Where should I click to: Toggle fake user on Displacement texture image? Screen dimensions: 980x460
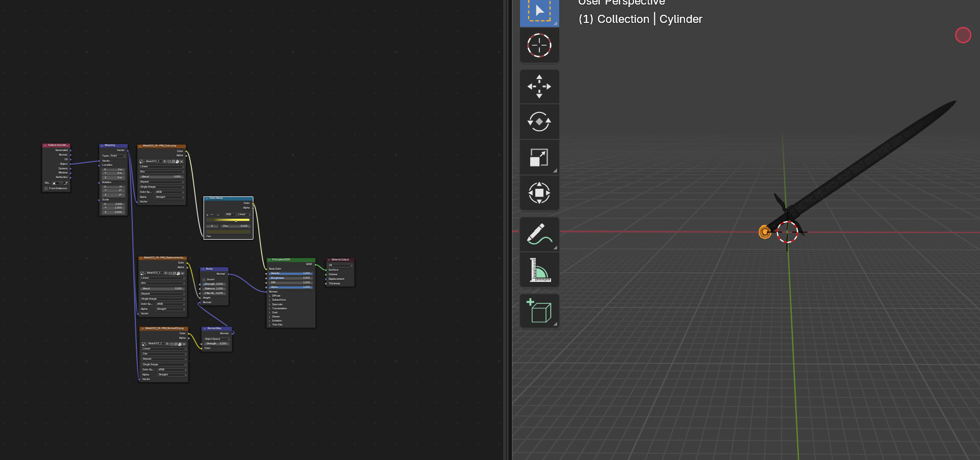(170, 273)
